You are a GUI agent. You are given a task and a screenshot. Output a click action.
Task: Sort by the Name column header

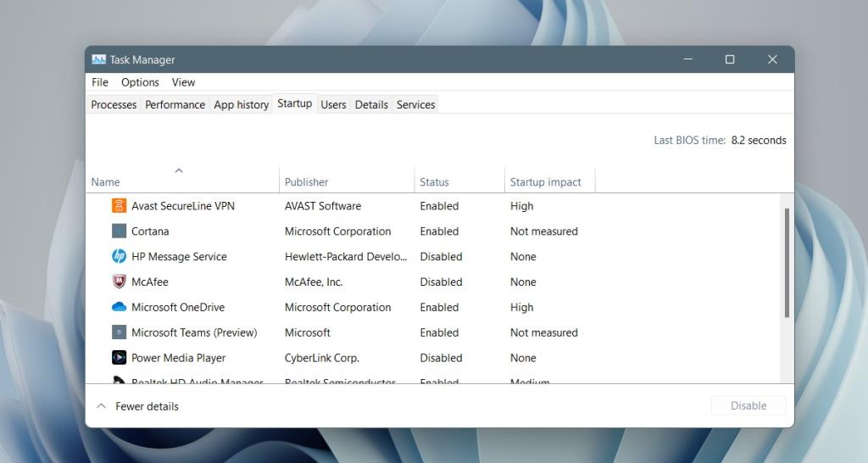[x=183, y=181]
